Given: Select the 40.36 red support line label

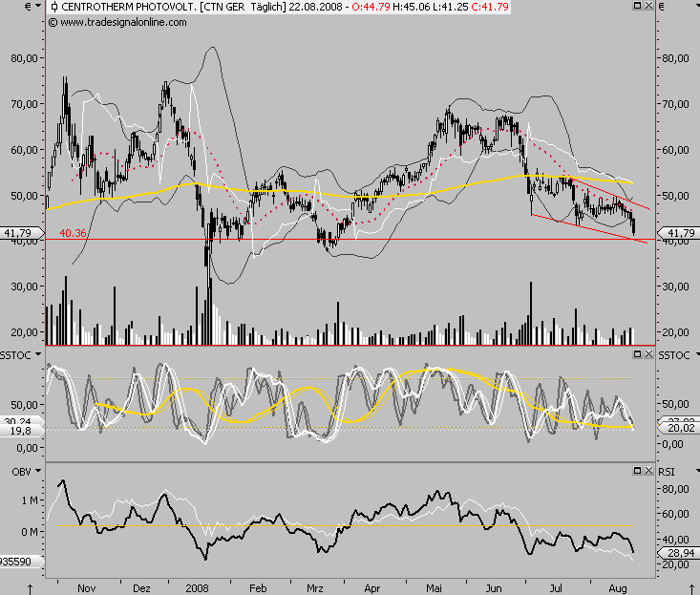Looking at the screenshot, I should tap(74, 232).
